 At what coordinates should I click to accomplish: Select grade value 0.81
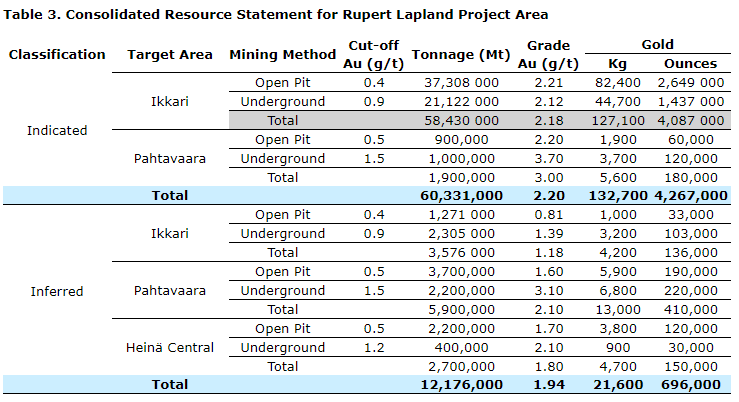[549, 215]
